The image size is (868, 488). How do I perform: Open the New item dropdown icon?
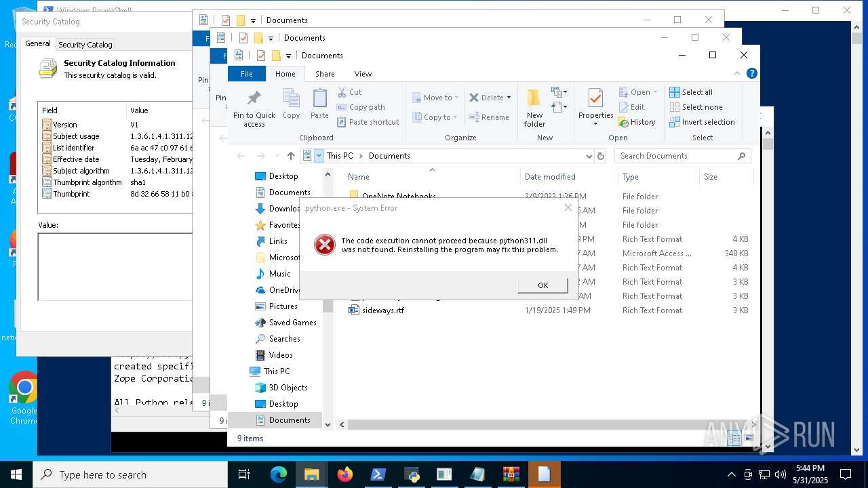559,92
